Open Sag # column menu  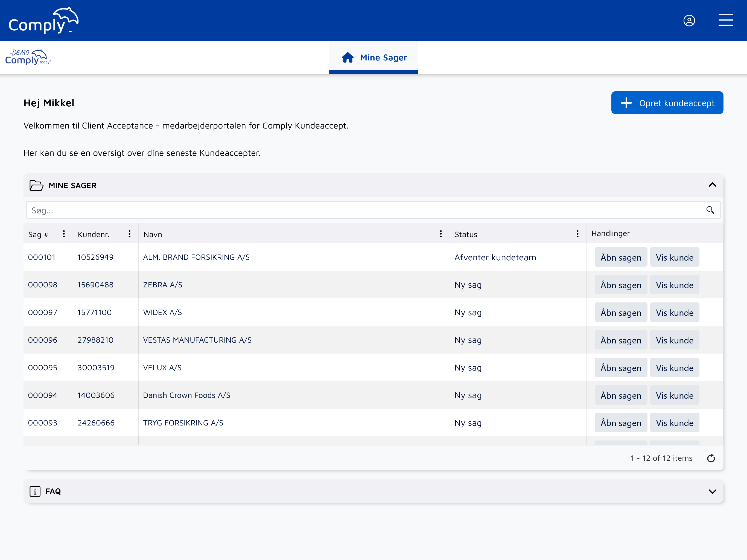coord(64,234)
